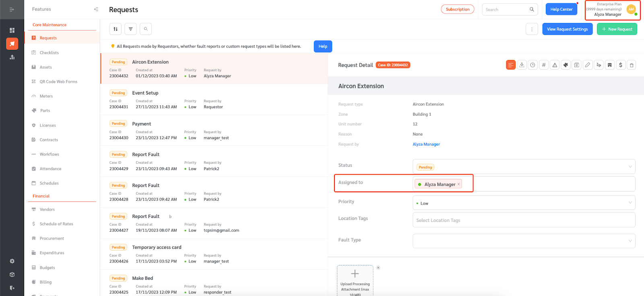Click the trash delete icon in Request Detail
644x296 pixels.
[x=632, y=65]
